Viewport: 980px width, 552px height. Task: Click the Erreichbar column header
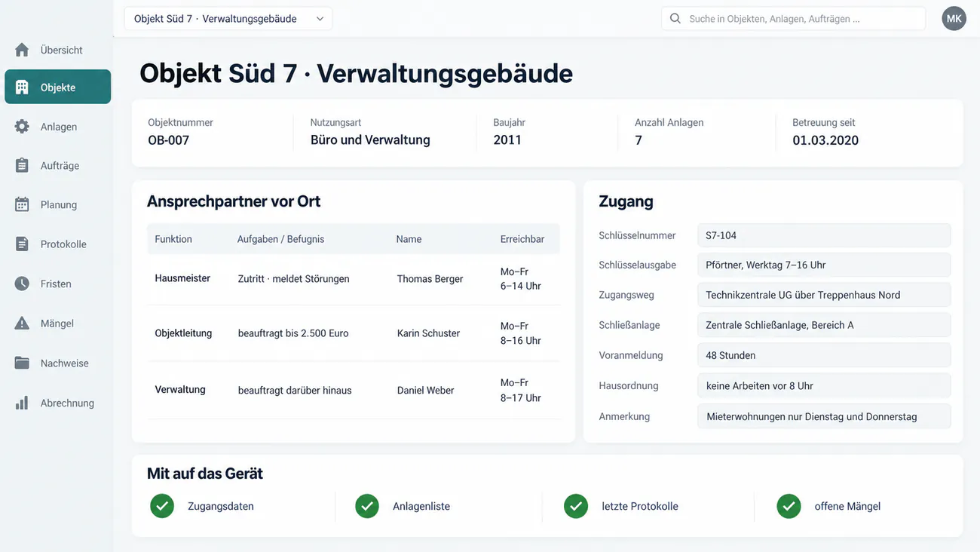pos(522,239)
